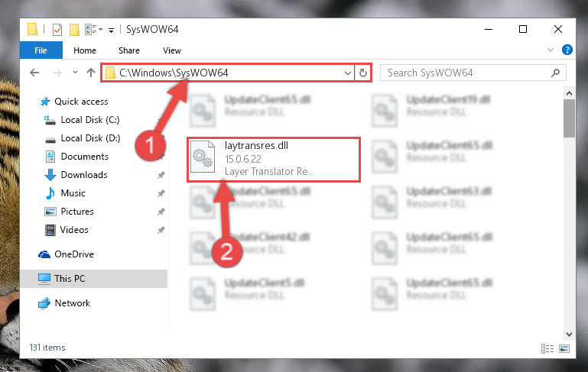Open Downloads from the sidebar

tap(84, 175)
